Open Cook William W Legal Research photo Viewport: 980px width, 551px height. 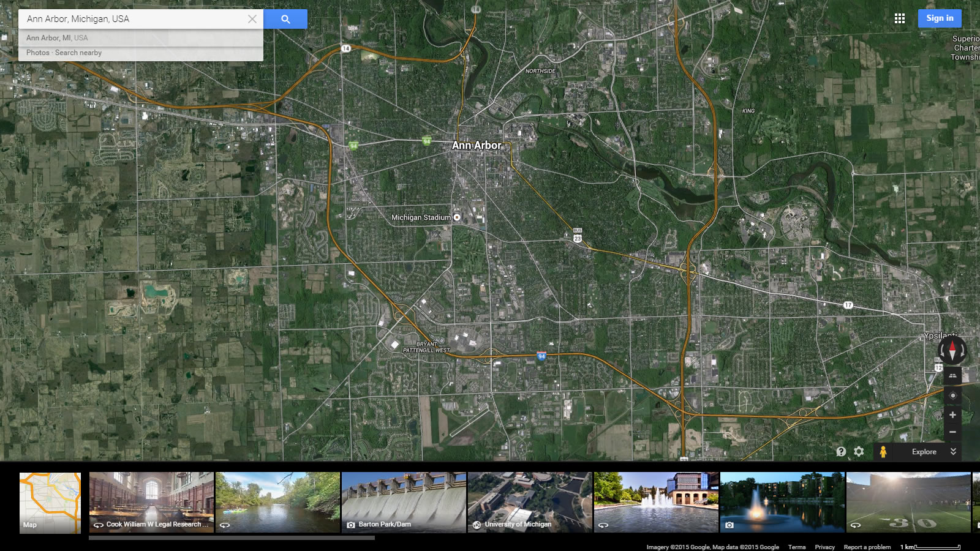tap(151, 502)
